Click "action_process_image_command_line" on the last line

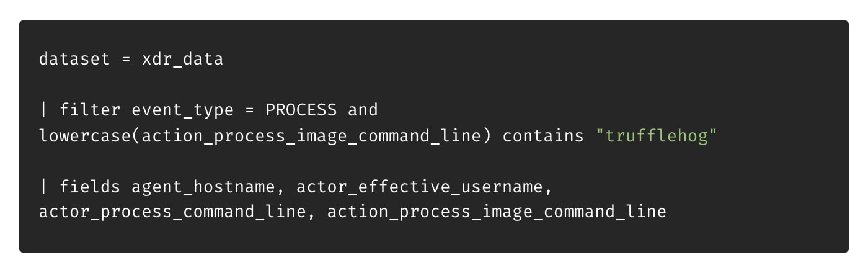coord(496,212)
